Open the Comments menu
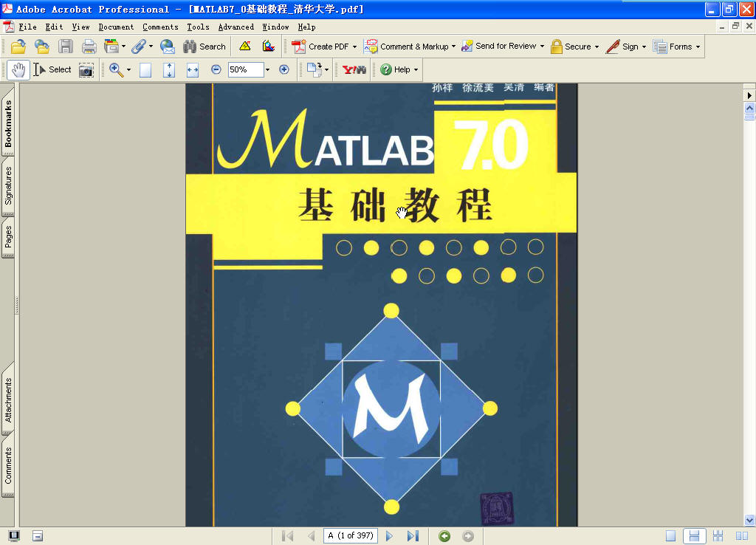The image size is (756, 545). [x=160, y=27]
